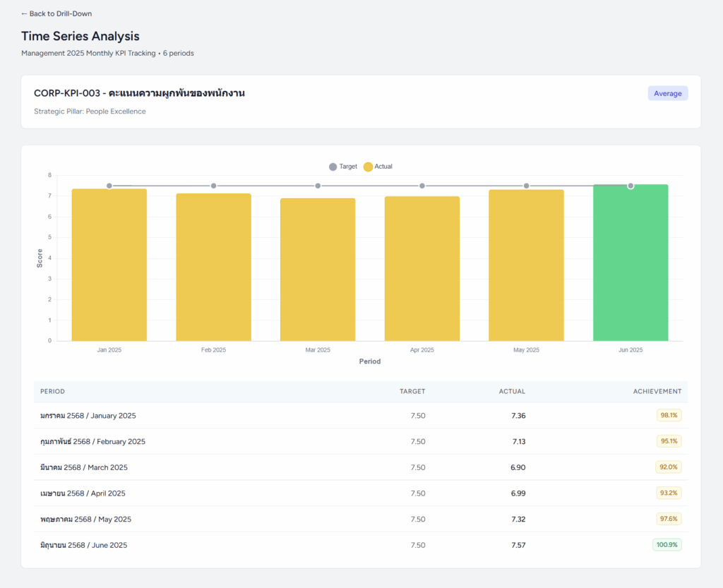Image resolution: width=723 pixels, height=588 pixels.
Task: Select the Feb 2025 yellow bar
Action: point(213,267)
